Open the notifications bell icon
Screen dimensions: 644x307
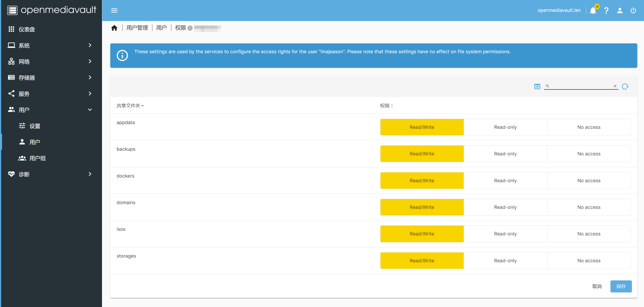pos(593,11)
